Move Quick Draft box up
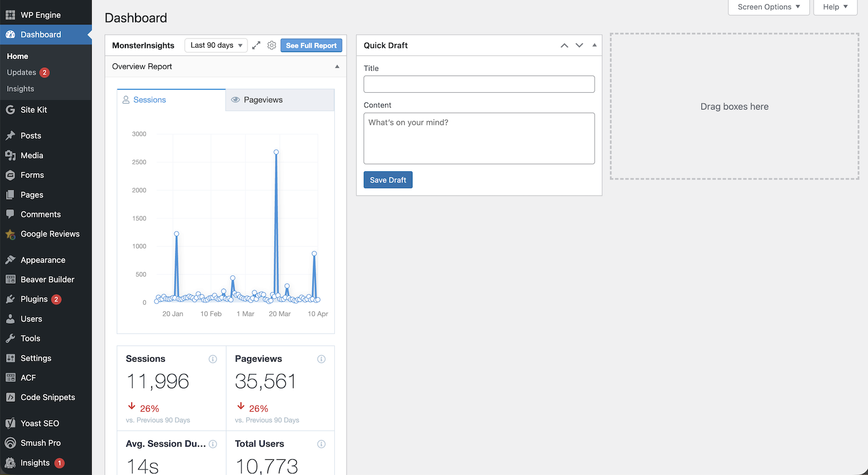 click(564, 46)
